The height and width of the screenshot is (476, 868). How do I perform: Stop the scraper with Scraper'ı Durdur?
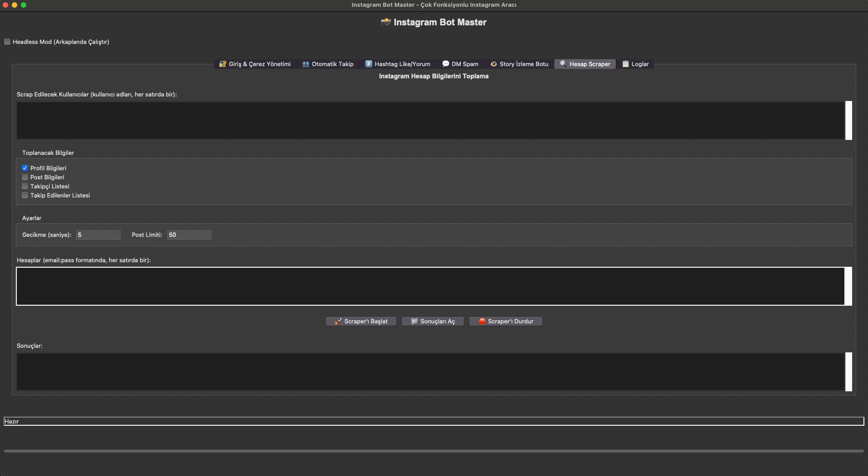point(506,321)
